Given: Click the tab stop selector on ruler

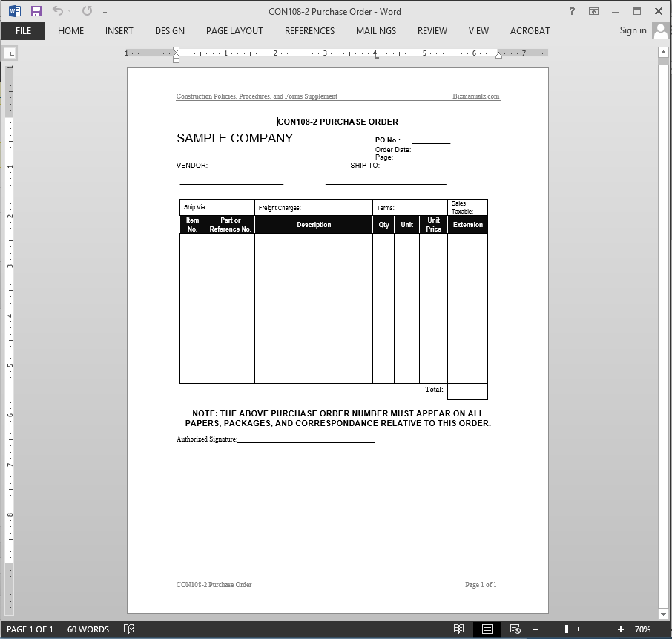Looking at the screenshot, I should 10,53.
